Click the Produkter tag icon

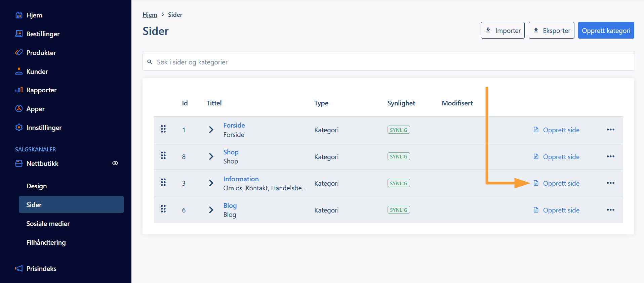point(19,53)
